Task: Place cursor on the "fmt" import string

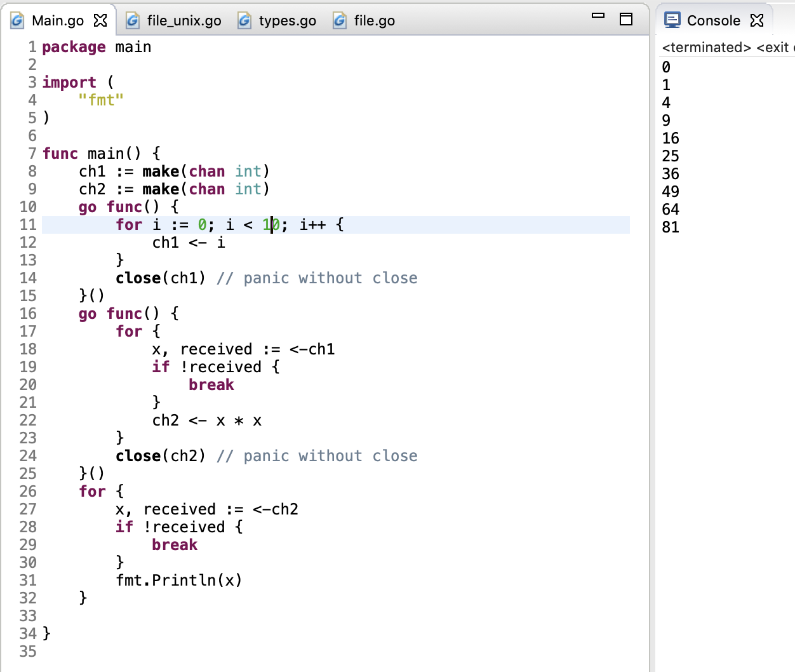Action: click(x=101, y=100)
